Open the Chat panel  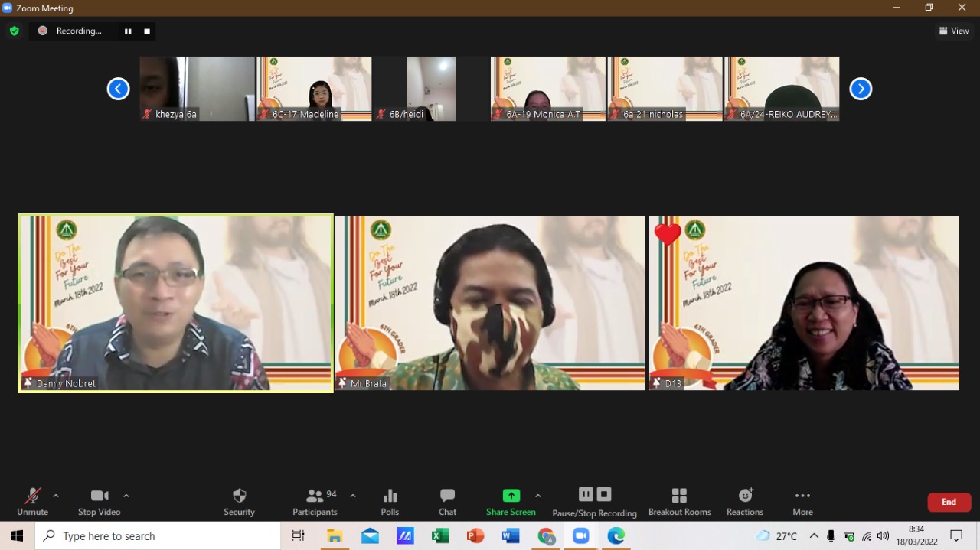pos(447,501)
